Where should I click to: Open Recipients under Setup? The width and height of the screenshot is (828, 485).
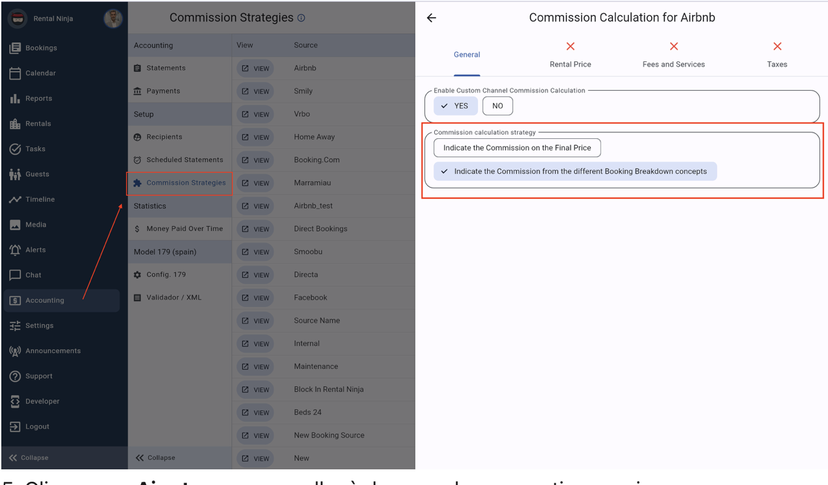(180, 137)
